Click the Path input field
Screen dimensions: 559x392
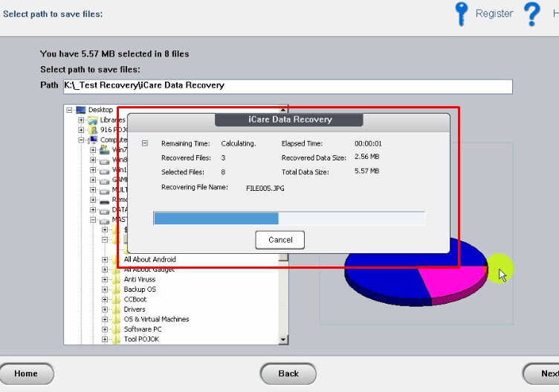[288, 87]
